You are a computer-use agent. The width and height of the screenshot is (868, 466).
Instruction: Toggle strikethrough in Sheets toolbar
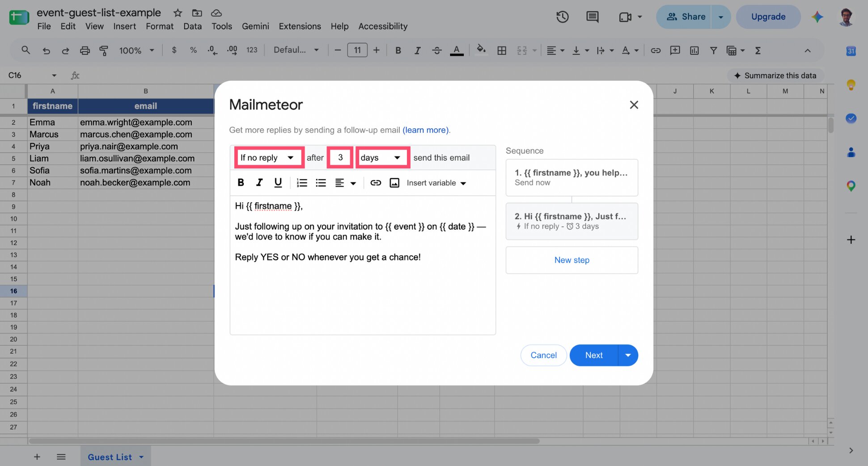click(436, 50)
